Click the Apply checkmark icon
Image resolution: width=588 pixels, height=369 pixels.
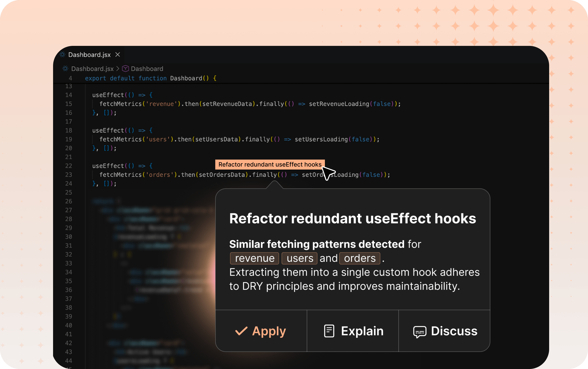tap(241, 331)
